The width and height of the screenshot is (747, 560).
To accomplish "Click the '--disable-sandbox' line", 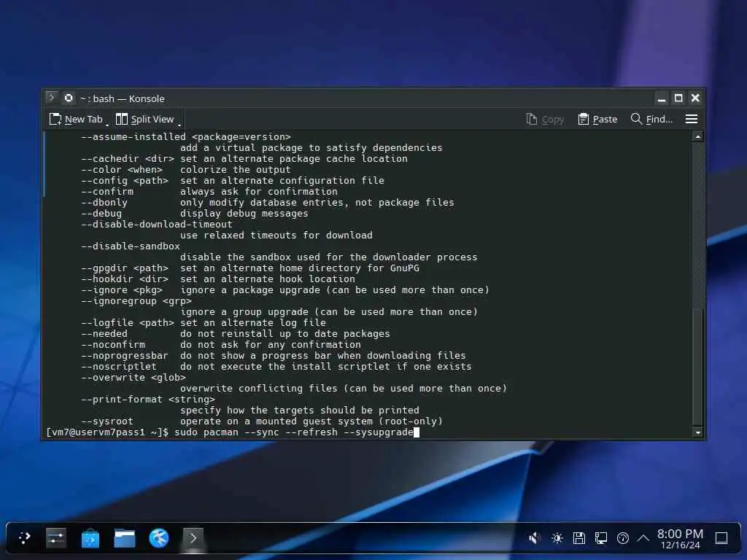I will point(131,246).
